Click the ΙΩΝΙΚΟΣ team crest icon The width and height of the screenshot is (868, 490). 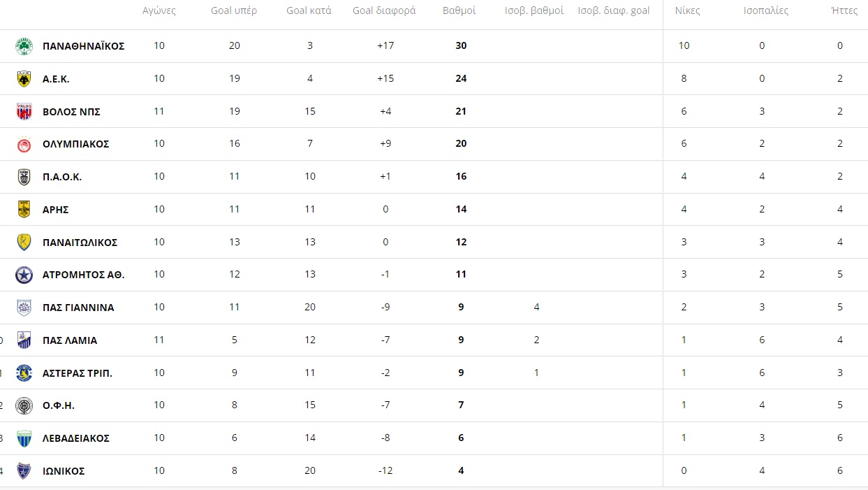[x=24, y=471]
